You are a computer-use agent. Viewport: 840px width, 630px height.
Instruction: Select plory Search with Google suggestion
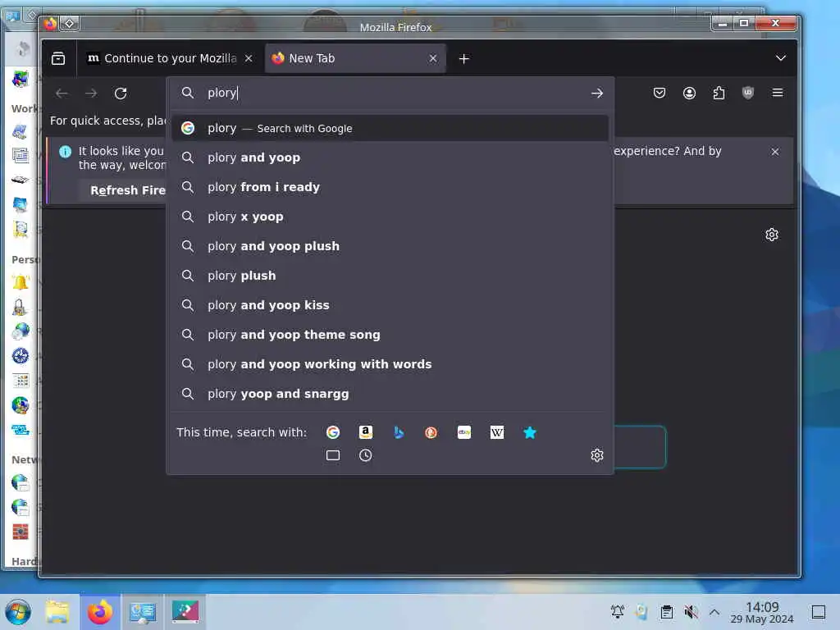pos(390,128)
